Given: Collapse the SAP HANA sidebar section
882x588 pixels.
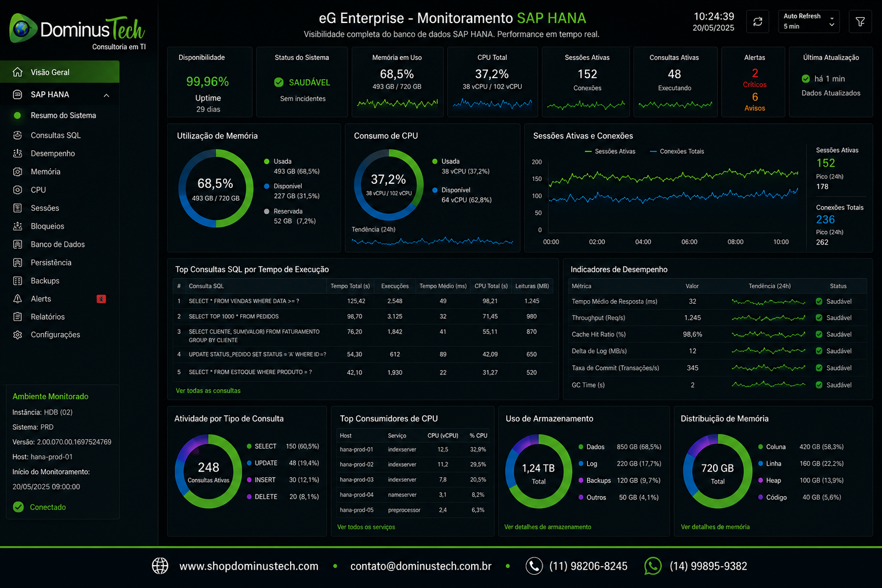Looking at the screenshot, I should tap(106, 95).
